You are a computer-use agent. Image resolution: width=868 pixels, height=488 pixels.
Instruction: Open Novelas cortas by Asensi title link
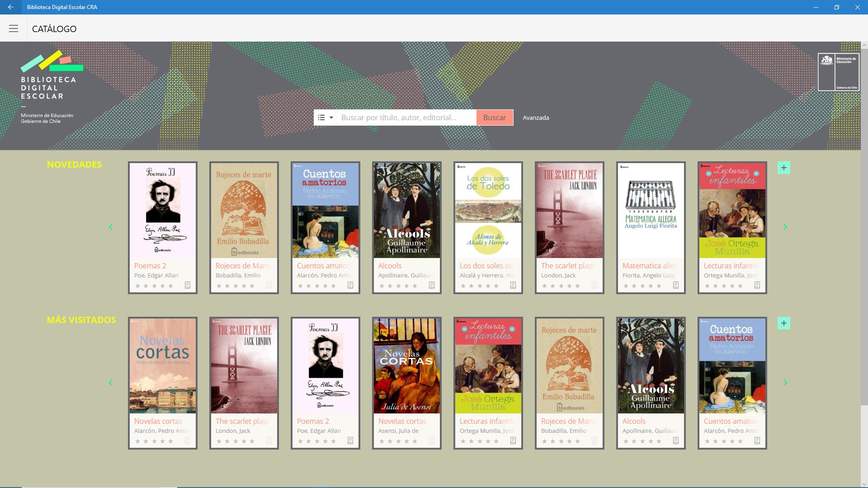[x=402, y=421]
